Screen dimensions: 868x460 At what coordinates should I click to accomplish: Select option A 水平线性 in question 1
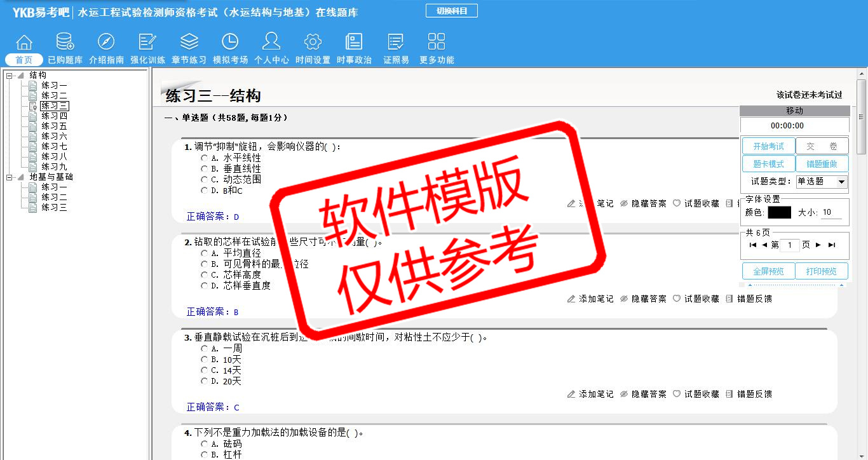click(x=204, y=158)
